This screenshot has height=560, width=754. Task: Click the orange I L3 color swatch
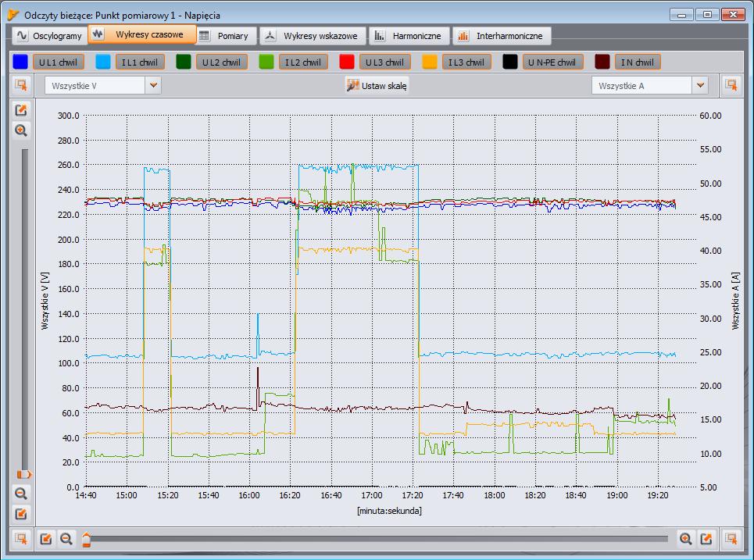[x=430, y=62]
